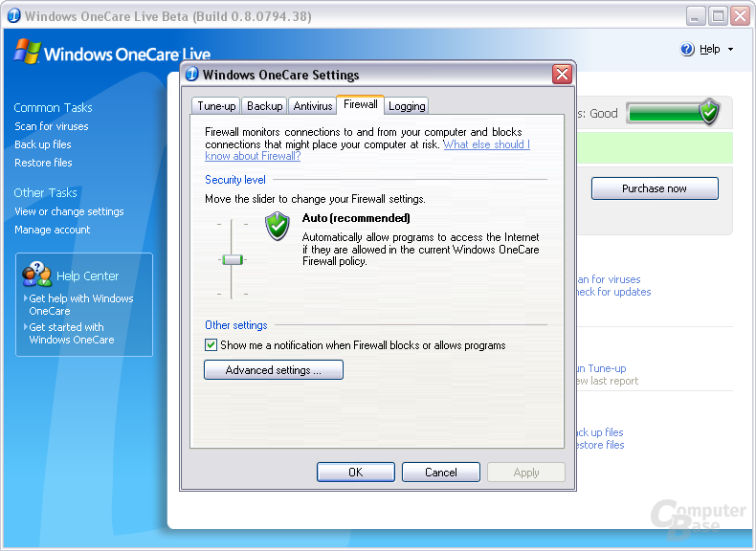Open Advanced settings button

274,370
